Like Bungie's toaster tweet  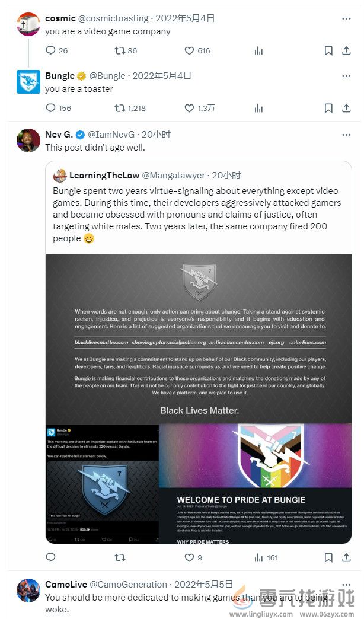189,108
